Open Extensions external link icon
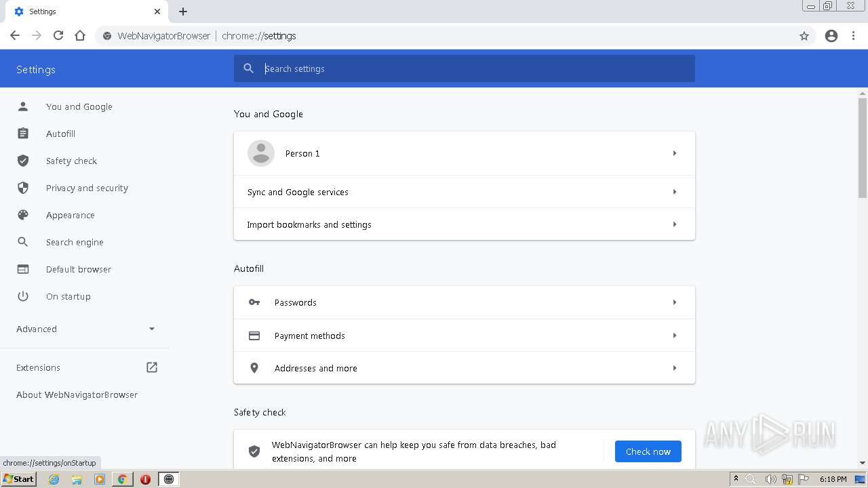Screen dimensions: 868x488 tap(152, 367)
